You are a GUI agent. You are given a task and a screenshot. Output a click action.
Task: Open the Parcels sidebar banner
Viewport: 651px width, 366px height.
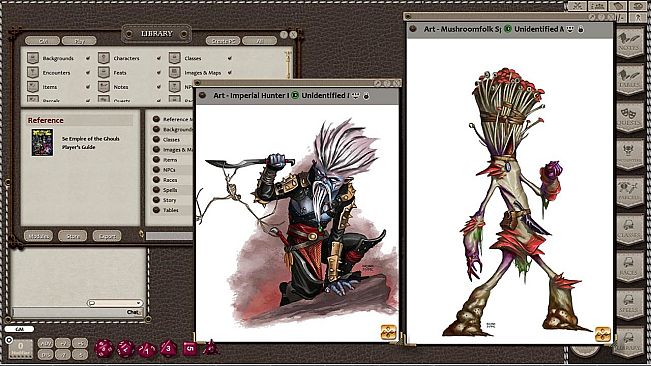[629, 192]
